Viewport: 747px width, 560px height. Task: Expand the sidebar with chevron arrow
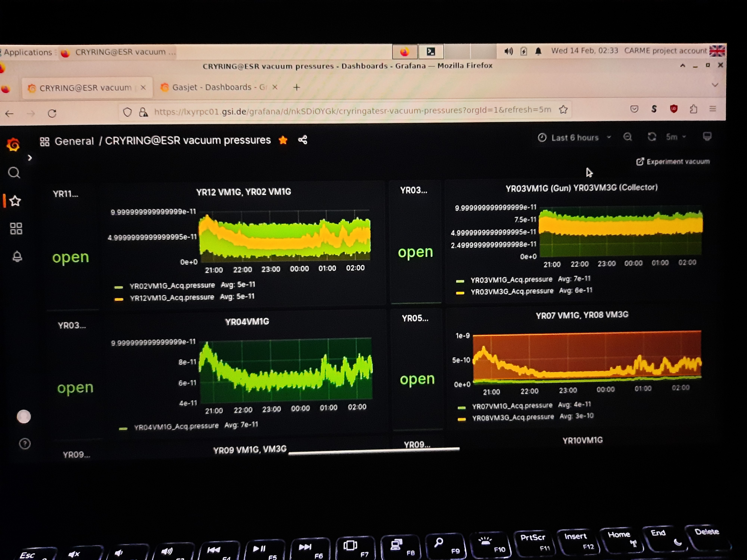point(30,158)
